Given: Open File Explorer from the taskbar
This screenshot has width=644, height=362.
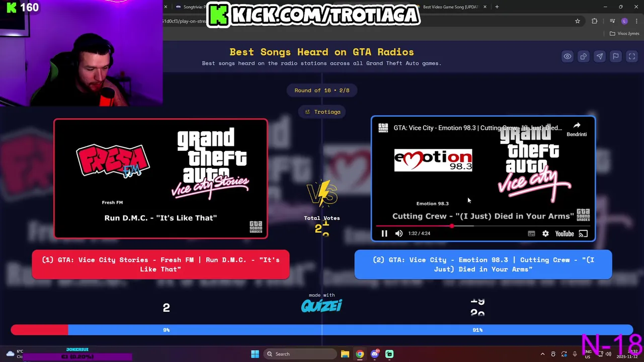Looking at the screenshot, I should pyautogui.click(x=345, y=354).
